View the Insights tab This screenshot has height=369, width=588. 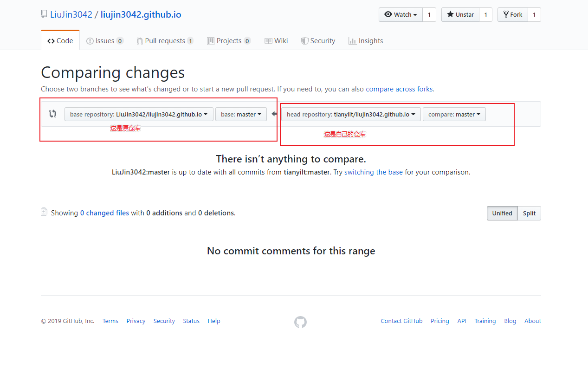point(366,41)
